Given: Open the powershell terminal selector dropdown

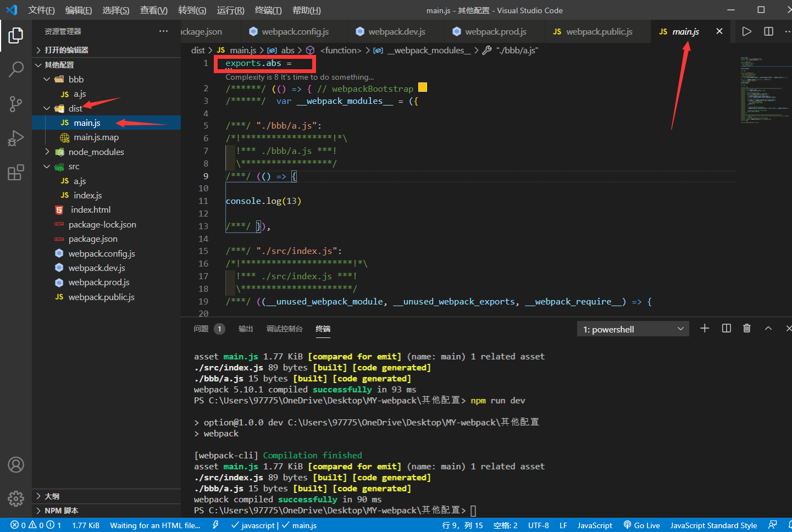Looking at the screenshot, I should 633,329.
